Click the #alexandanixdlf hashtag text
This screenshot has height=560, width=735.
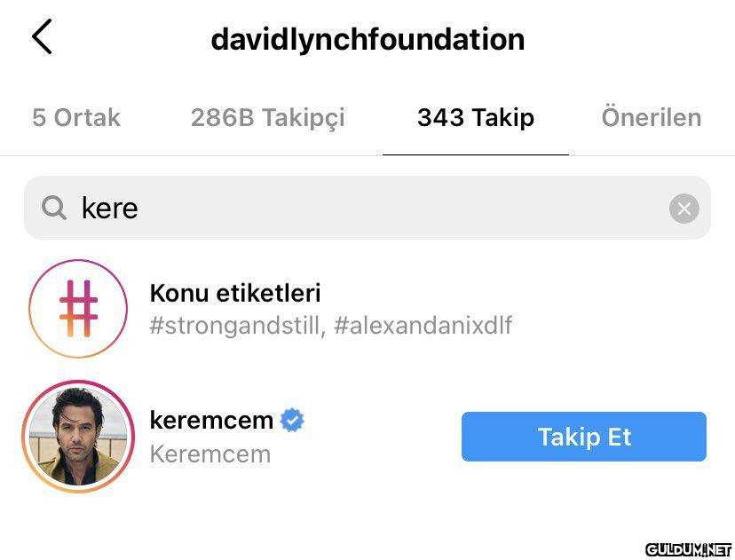pyautogui.click(x=423, y=325)
